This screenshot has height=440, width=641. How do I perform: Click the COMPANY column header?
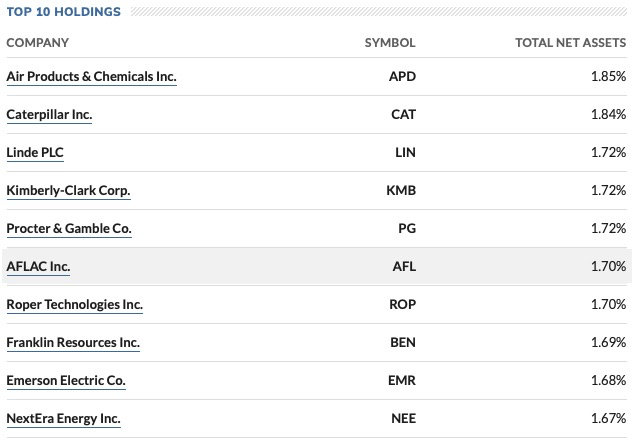38,43
